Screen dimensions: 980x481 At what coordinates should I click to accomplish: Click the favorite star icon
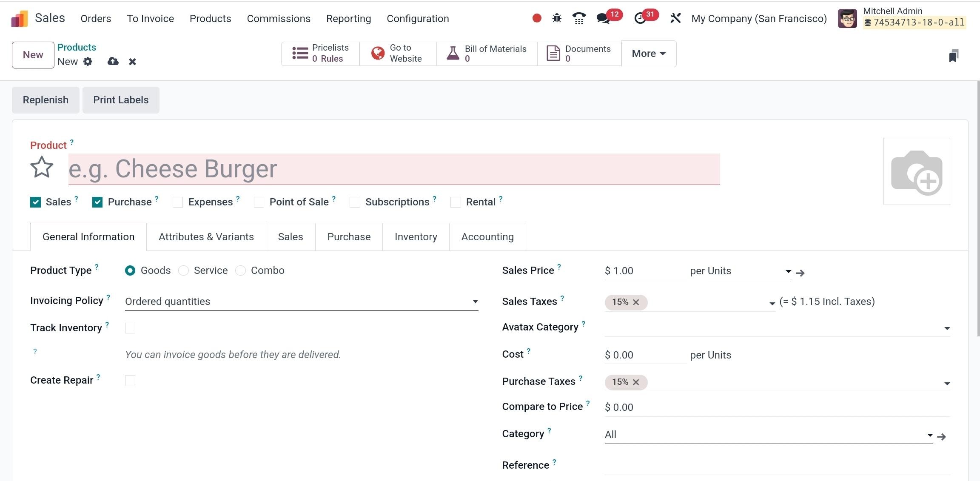pyautogui.click(x=42, y=167)
